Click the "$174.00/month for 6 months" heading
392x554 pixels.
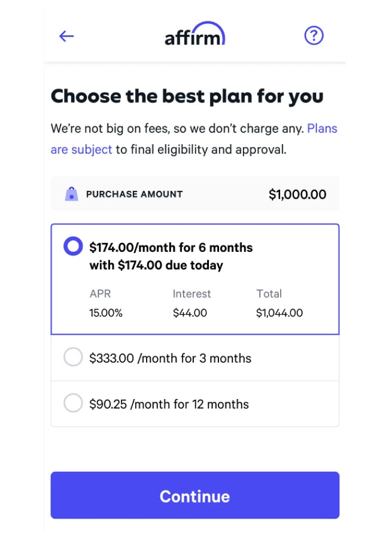tap(171, 247)
